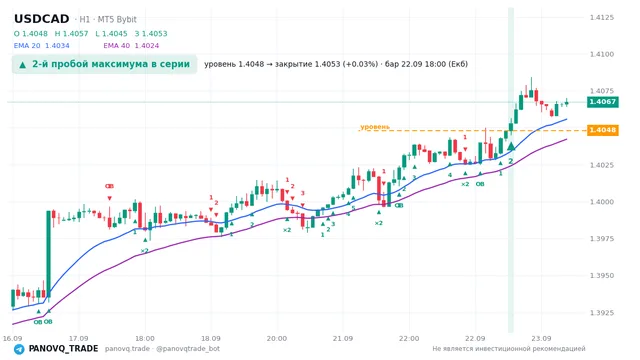Click the 1.4075 price axis label

tap(602, 91)
